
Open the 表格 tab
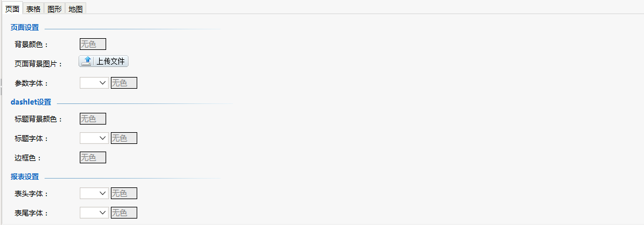coord(33,9)
